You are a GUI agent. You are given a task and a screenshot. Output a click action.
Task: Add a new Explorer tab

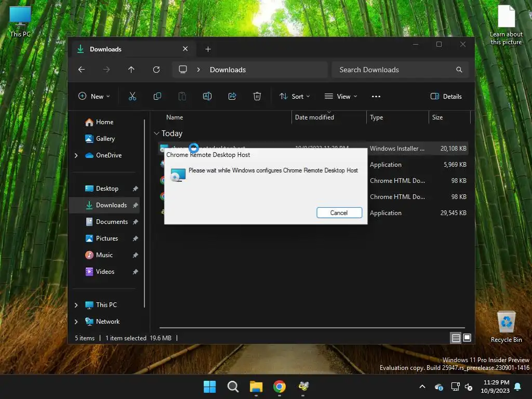[x=208, y=49]
